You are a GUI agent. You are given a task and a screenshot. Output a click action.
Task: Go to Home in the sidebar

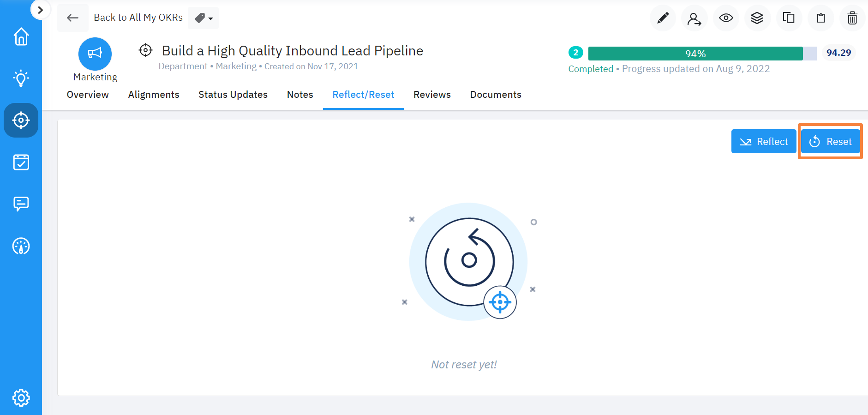21,37
